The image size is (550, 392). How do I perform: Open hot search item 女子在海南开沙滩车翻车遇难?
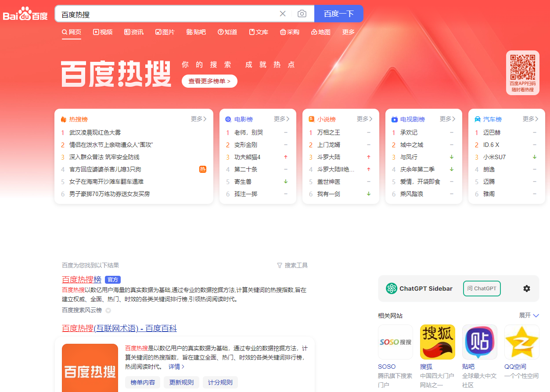pos(106,182)
